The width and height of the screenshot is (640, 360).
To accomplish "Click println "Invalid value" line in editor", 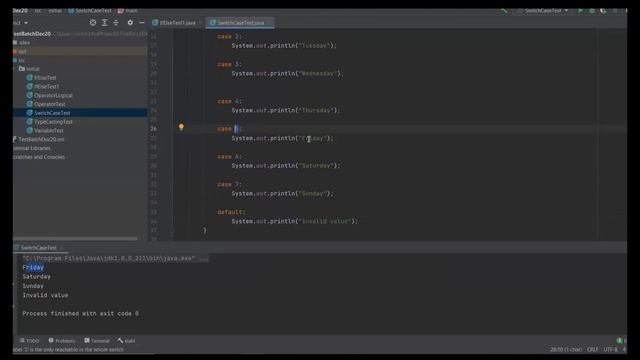I will click(x=295, y=221).
